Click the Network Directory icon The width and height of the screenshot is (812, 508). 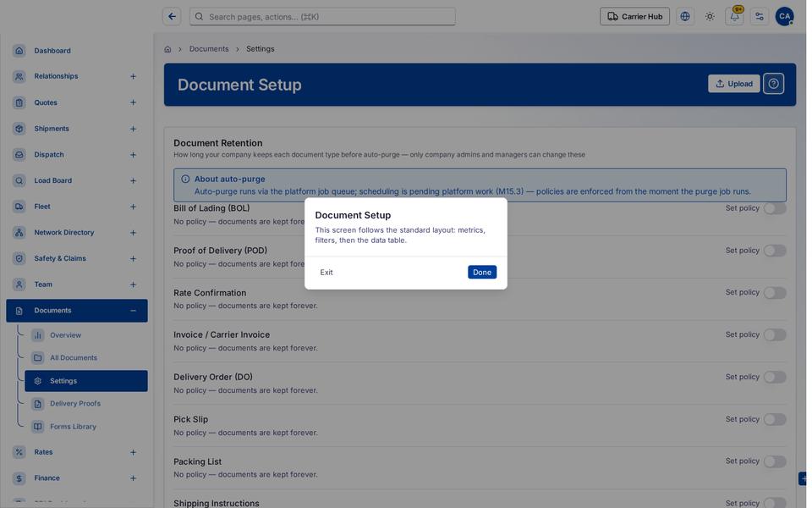click(19, 232)
